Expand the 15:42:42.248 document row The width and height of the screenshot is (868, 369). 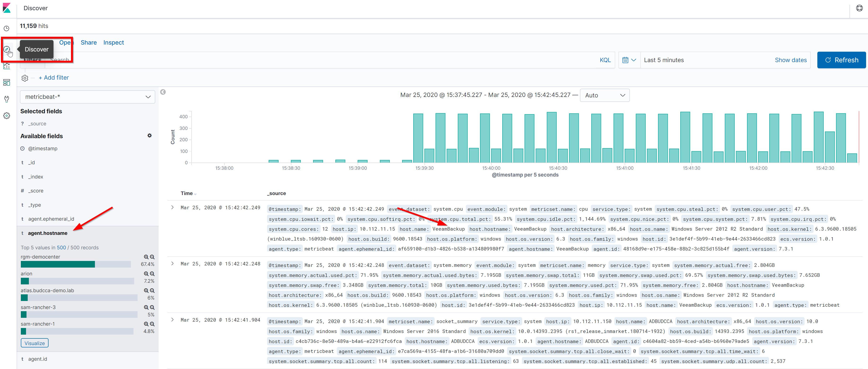point(173,264)
